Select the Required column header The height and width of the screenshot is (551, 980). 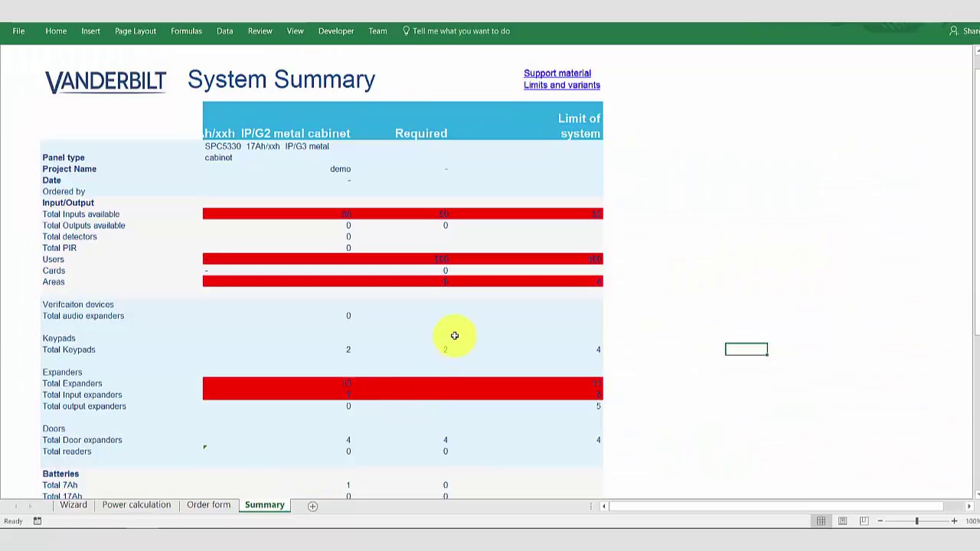point(421,133)
